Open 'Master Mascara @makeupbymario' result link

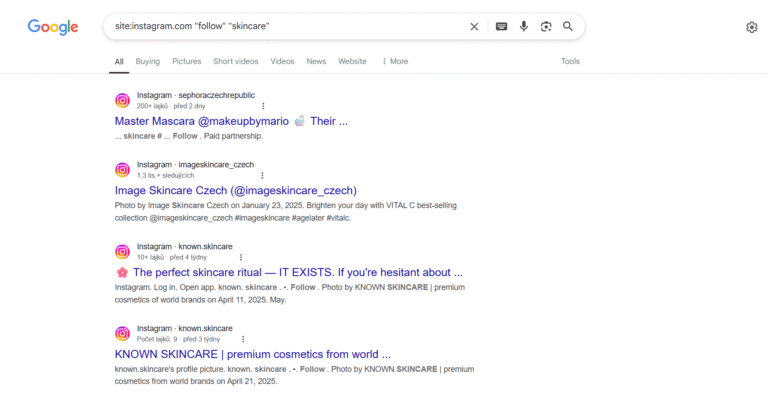coord(231,121)
